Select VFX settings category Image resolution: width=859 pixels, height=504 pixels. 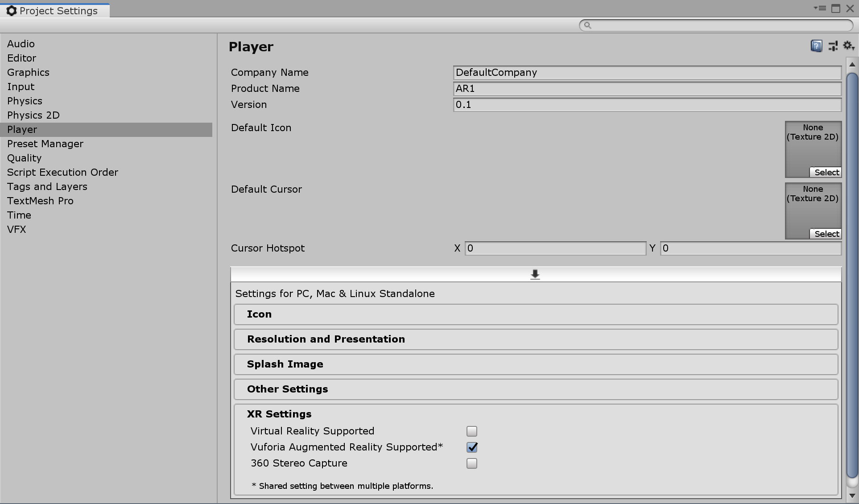tap(106, 229)
